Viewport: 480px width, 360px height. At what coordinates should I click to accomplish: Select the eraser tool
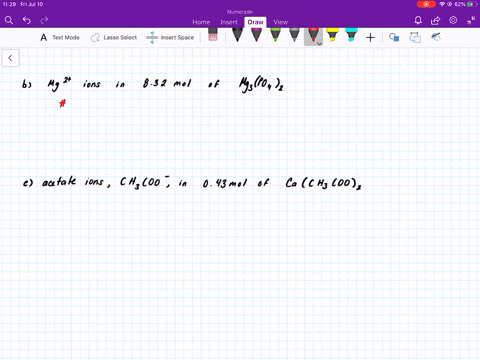pos(213,35)
